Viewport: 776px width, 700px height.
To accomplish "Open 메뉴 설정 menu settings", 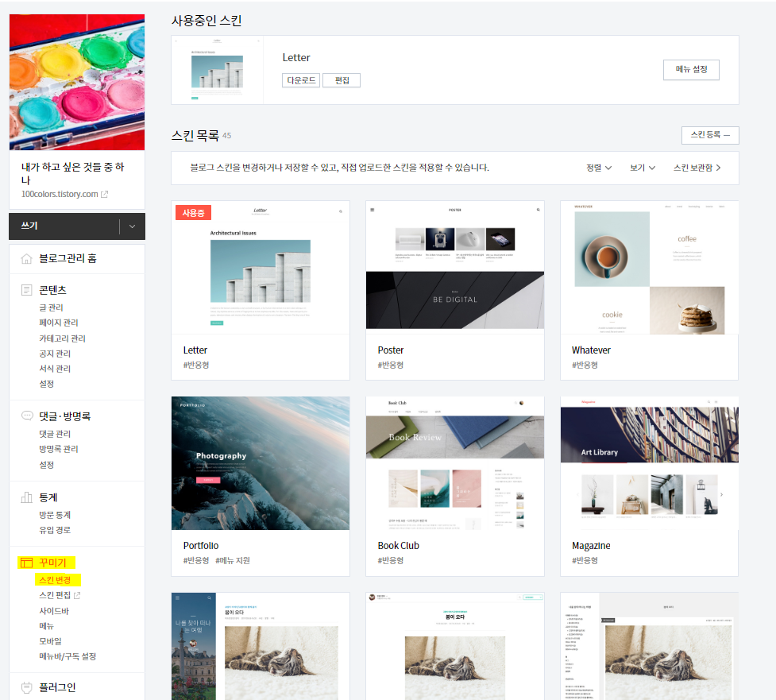I will pos(691,69).
